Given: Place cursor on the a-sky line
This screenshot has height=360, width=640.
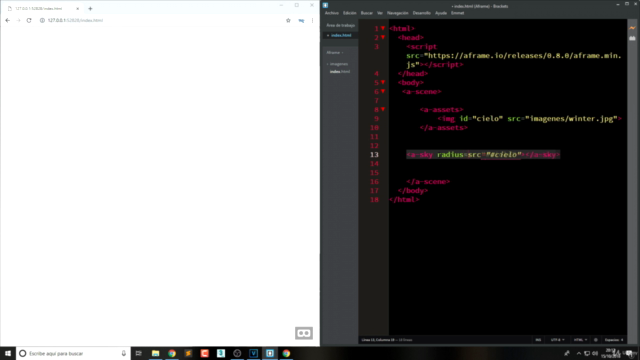Looking at the screenshot, I should pyautogui.click(x=483, y=155).
